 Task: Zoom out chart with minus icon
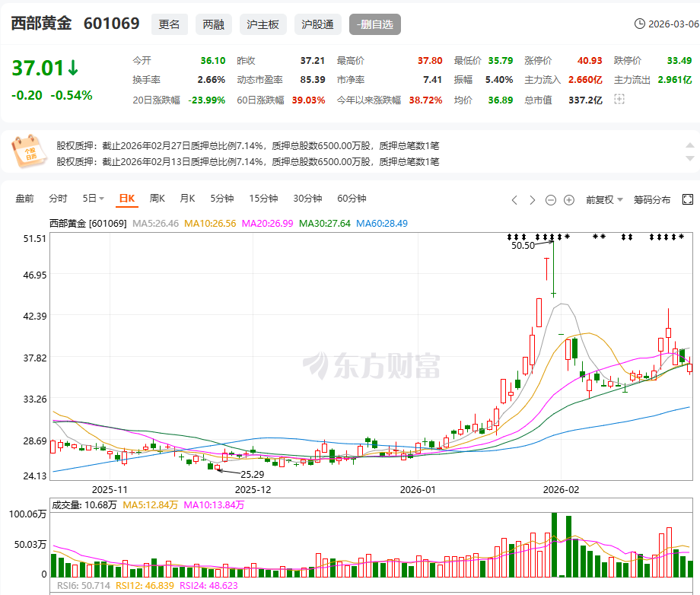[x=551, y=200]
